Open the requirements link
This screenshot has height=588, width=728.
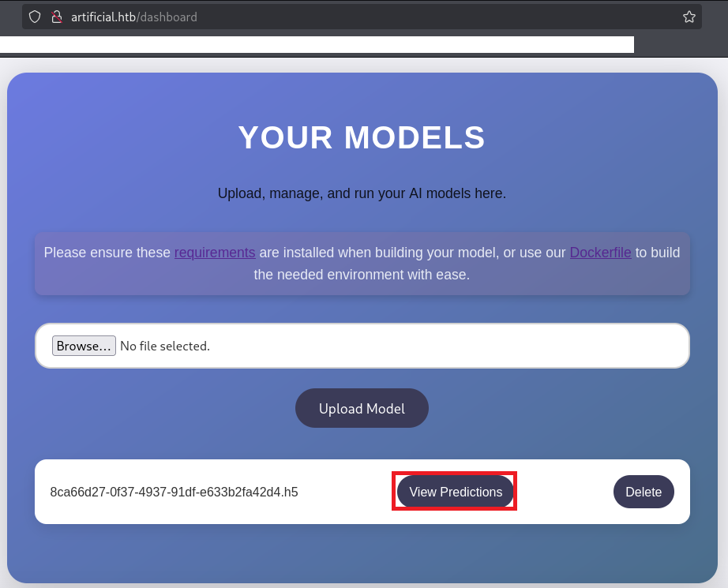214,253
